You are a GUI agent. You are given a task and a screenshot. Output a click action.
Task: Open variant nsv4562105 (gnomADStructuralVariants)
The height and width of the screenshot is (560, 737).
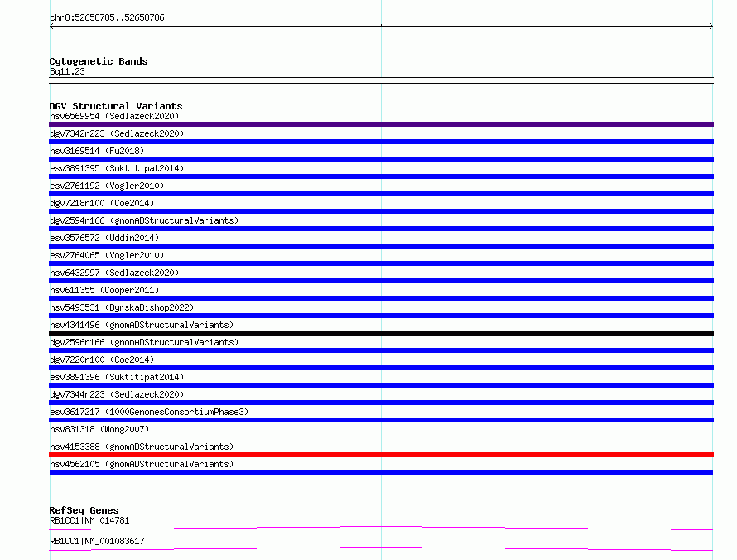142,464
